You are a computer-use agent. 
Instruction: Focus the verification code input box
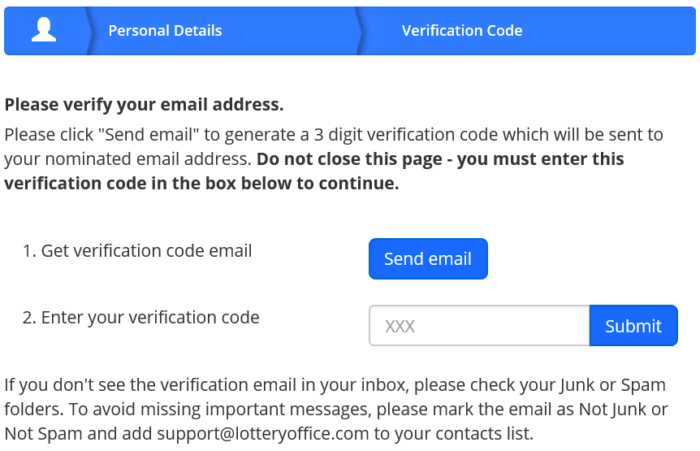479,326
